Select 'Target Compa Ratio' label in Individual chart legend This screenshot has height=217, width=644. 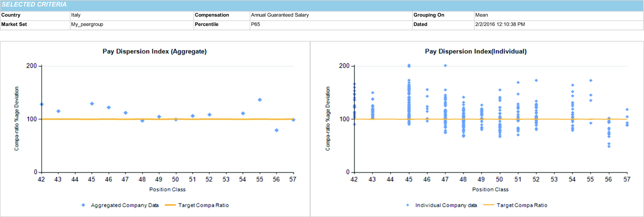coord(522,205)
